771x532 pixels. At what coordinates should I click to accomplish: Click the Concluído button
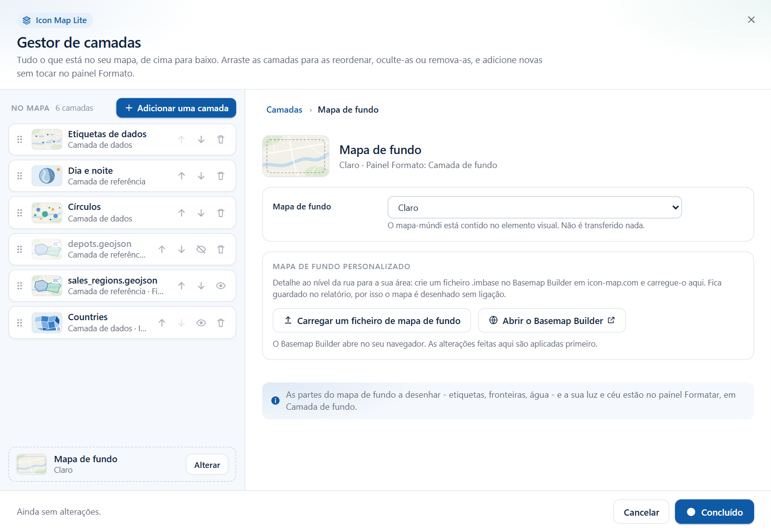(x=714, y=512)
